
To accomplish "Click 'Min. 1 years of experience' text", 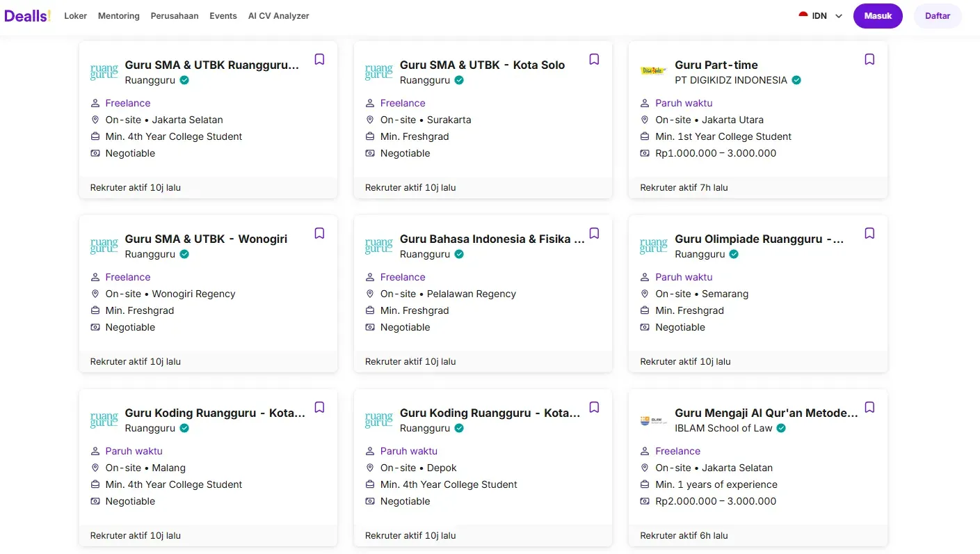I will tap(716, 484).
